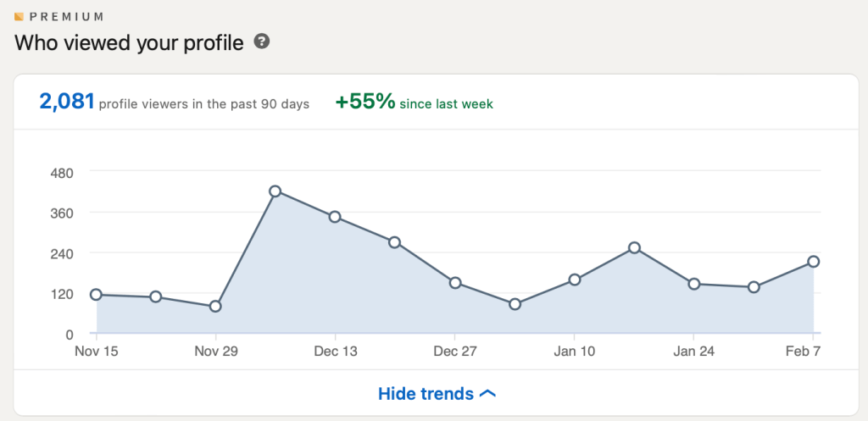Click the Dec 13 data point marker
Image resolution: width=868 pixels, height=421 pixels.
click(335, 217)
